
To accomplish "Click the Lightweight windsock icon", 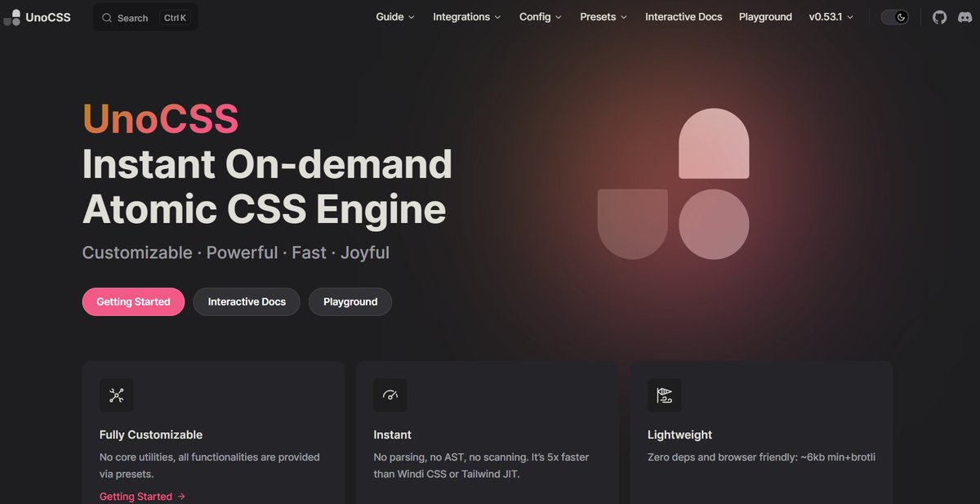I will coord(664,395).
